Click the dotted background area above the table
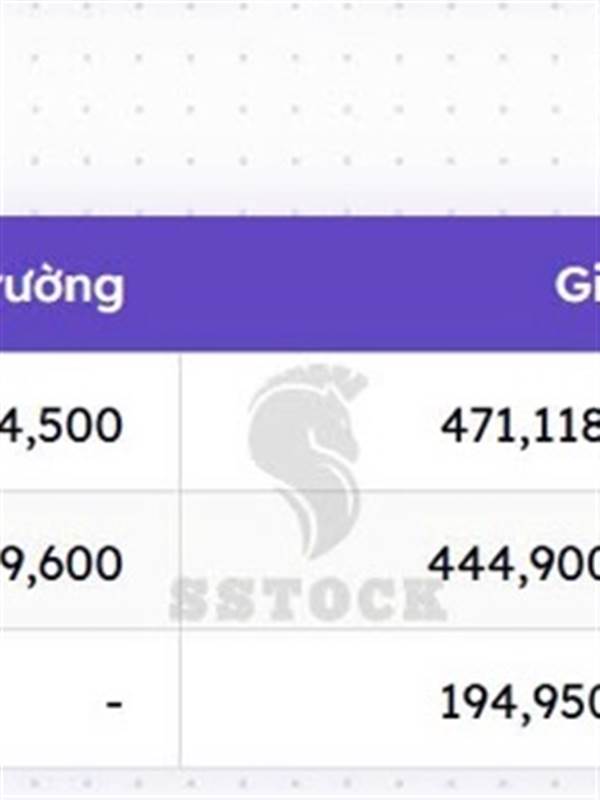This screenshot has width=600, height=800. click(300, 105)
